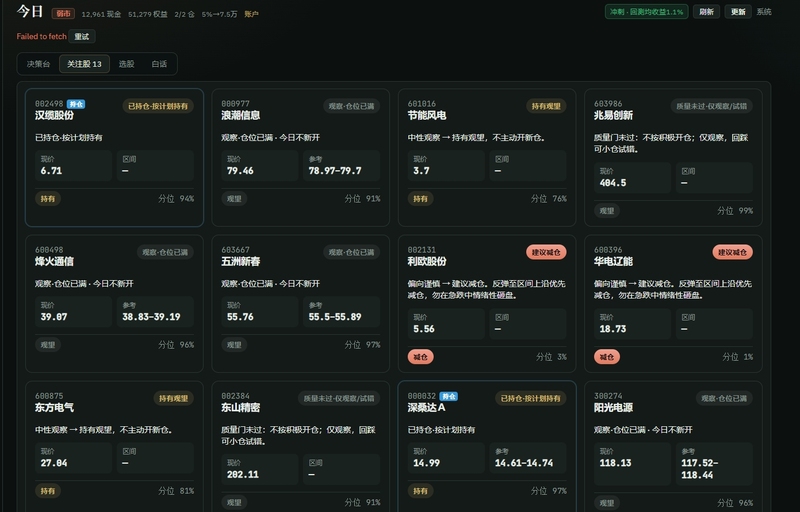The height and width of the screenshot is (512, 800).
Task: Click the 18.73 current price box
Action: (632, 324)
